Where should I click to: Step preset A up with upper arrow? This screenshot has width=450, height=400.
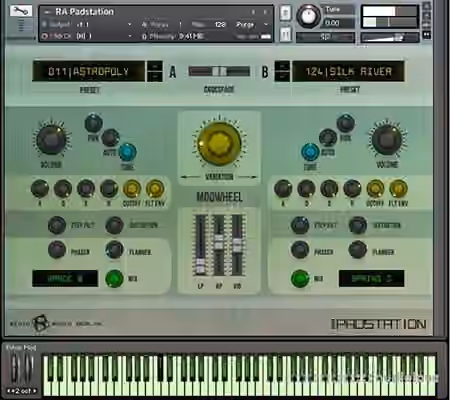155,66
